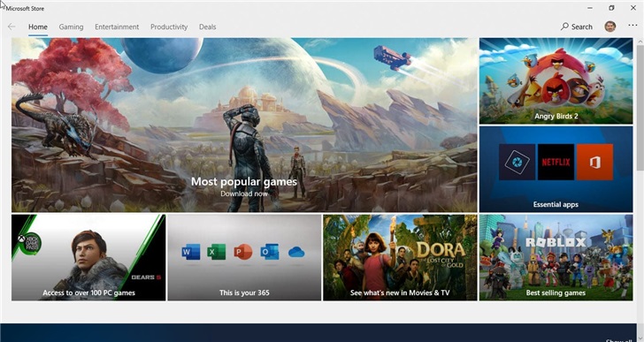Open the Best selling games Roblox tile
The height and width of the screenshot is (342, 644).
pyautogui.click(x=556, y=257)
